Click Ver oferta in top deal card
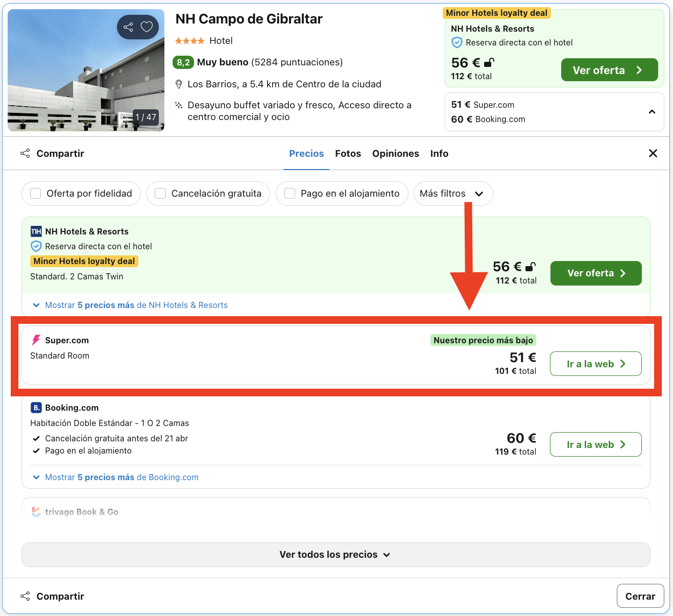673x616 pixels. click(x=609, y=70)
